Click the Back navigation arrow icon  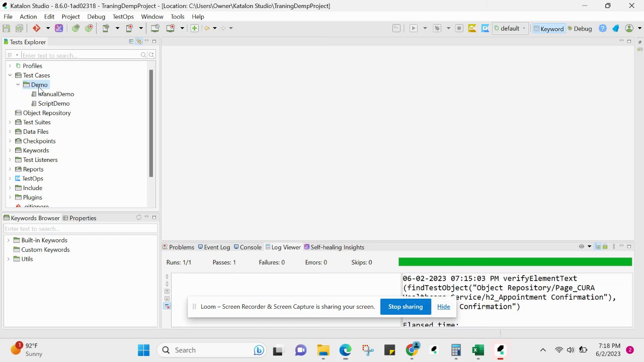click(207, 28)
